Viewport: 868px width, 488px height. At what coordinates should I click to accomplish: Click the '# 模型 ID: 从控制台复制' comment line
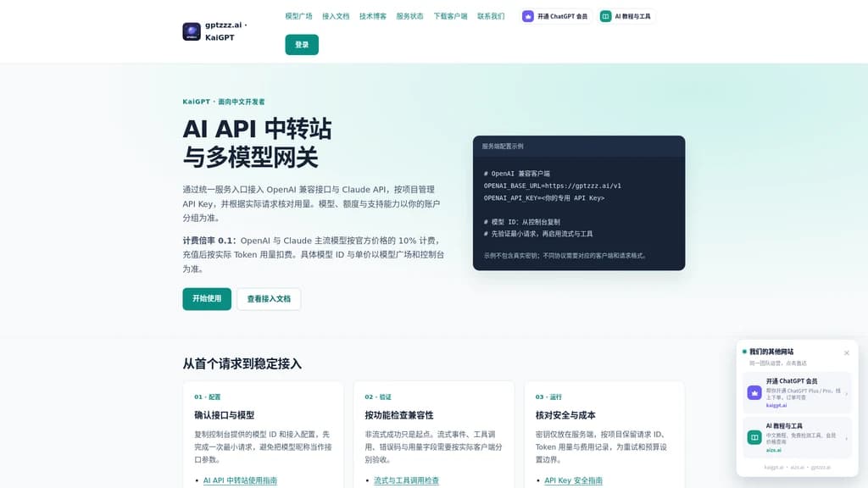522,222
